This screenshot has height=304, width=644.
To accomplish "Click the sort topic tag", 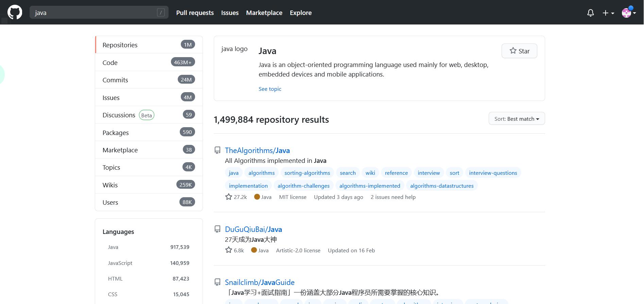I will (x=454, y=173).
